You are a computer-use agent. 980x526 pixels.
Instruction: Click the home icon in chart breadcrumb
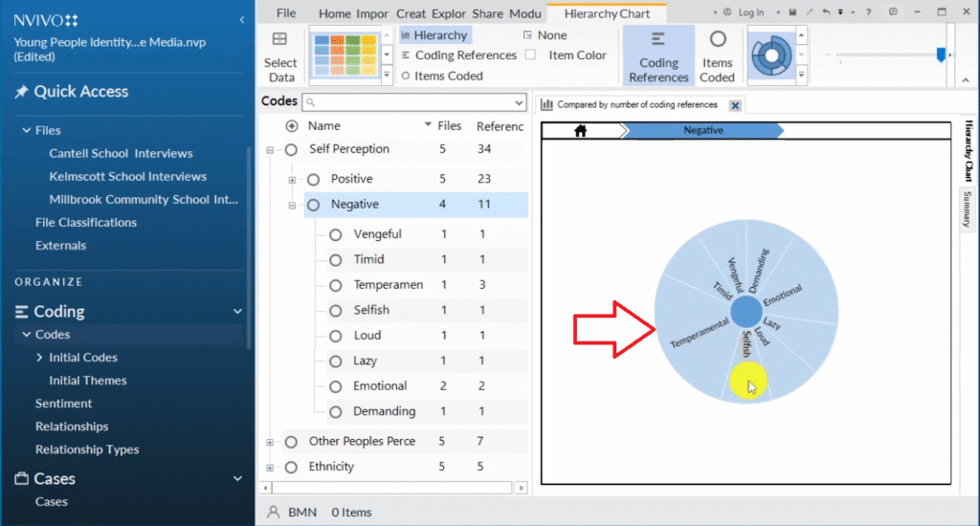coord(580,131)
